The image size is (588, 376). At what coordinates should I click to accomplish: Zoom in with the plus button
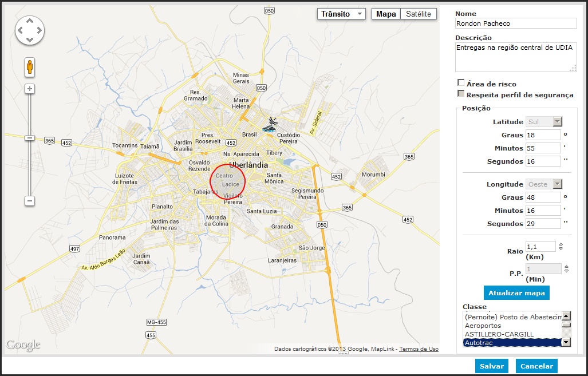tap(30, 89)
